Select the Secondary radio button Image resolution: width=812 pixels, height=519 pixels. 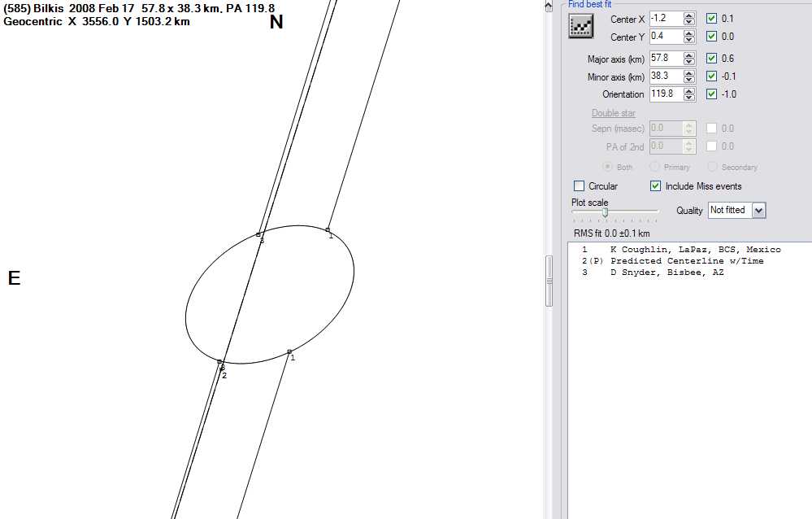click(x=712, y=167)
